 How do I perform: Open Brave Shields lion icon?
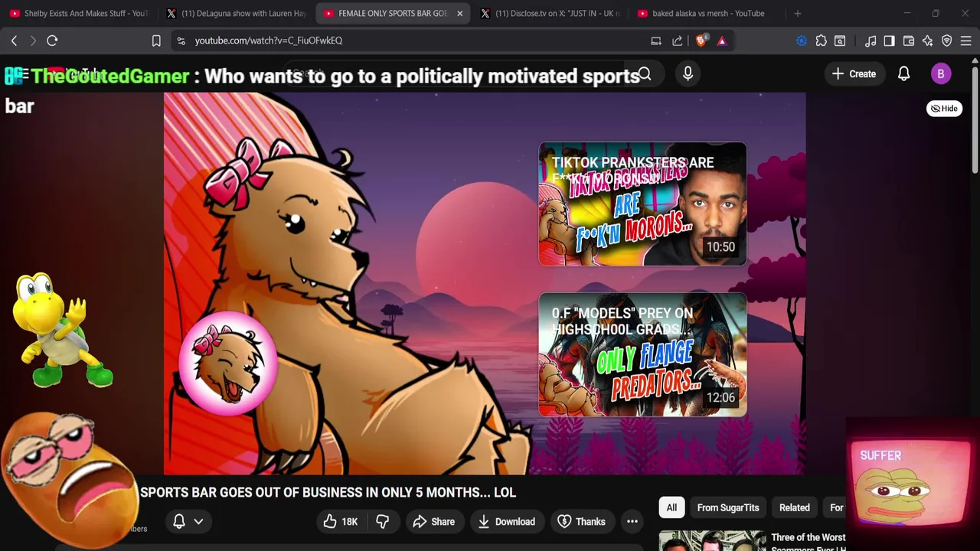pos(701,41)
